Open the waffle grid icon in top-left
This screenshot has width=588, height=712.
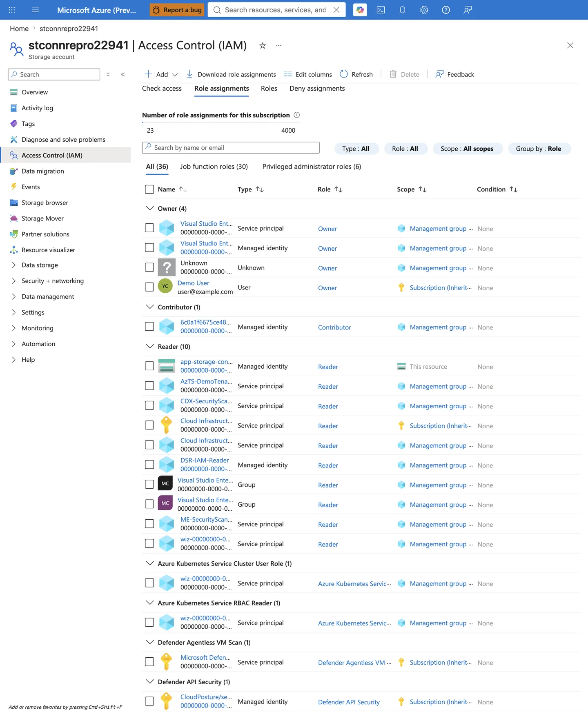pyautogui.click(x=12, y=10)
